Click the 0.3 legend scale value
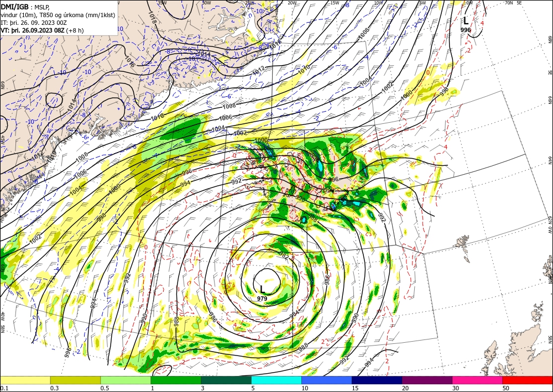This screenshot has height=392, width=553. coord(54,388)
